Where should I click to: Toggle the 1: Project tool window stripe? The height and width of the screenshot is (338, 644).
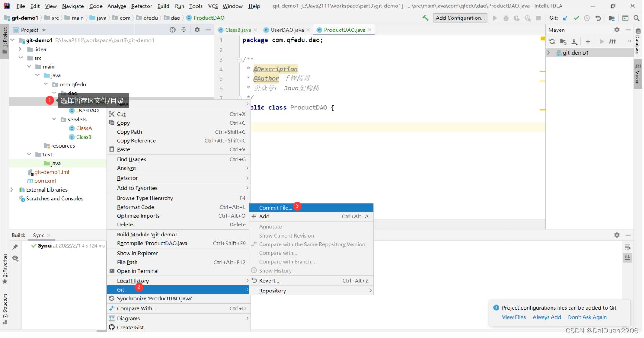point(5,40)
